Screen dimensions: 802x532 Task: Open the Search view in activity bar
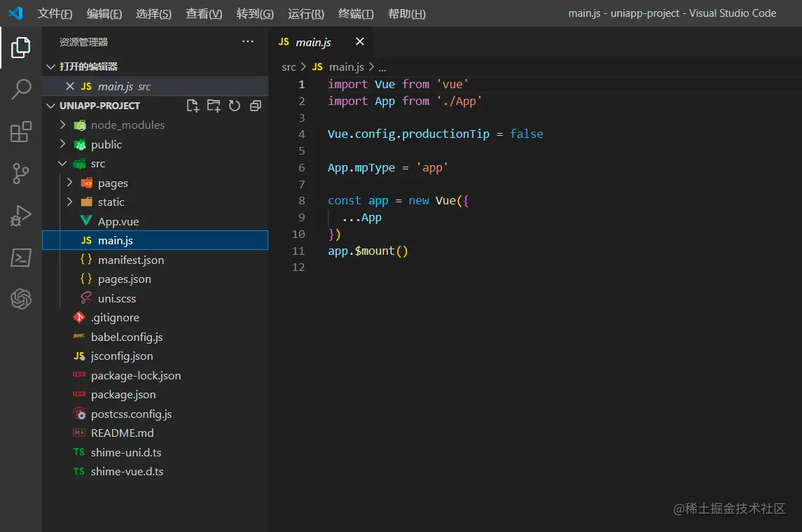tap(21, 90)
